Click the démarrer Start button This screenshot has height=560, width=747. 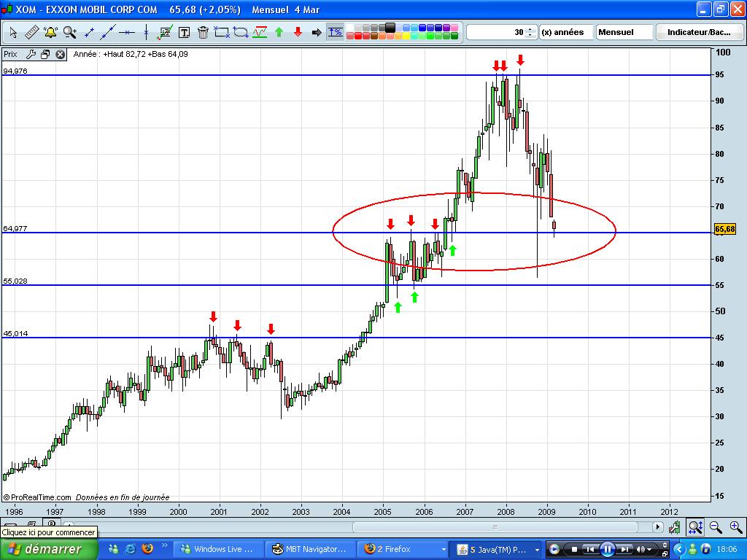tap(47, 549)
